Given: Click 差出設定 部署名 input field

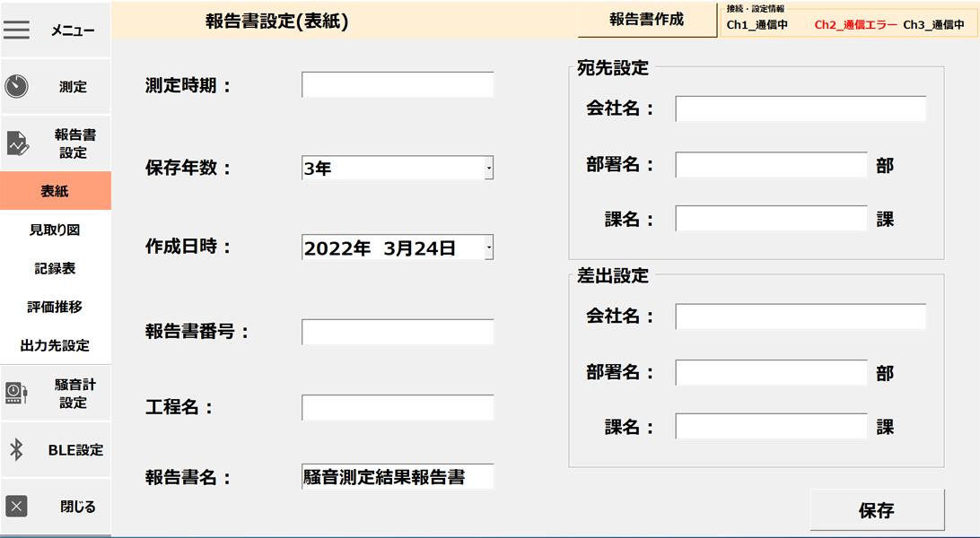Looking at the screenshot, I should tap(771, 373).
